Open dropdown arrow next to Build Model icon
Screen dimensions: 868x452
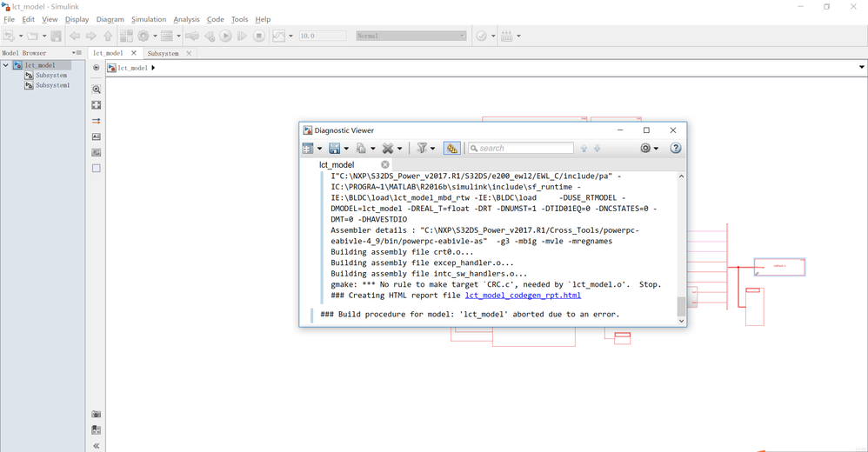pyautogui.click(x=518, y=36)
